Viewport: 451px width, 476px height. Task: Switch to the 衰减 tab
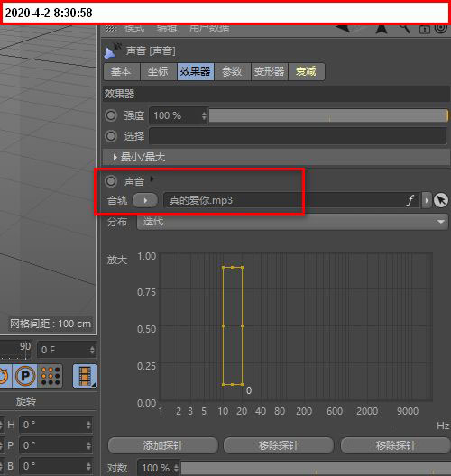click(x=307, y=71)
